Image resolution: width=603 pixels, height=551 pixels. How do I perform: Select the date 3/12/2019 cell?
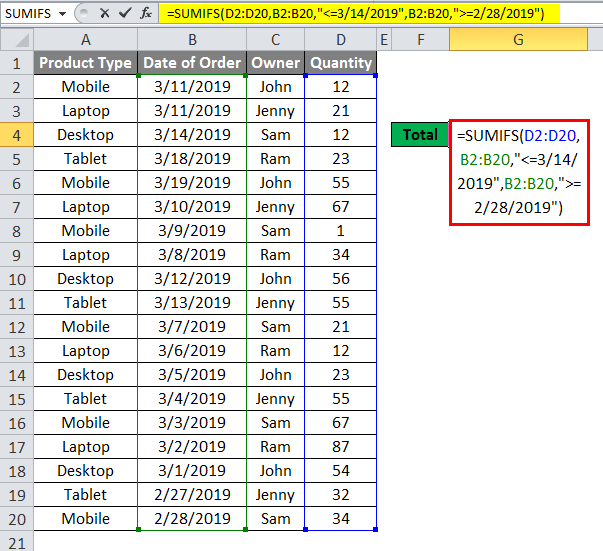(192, 279)
